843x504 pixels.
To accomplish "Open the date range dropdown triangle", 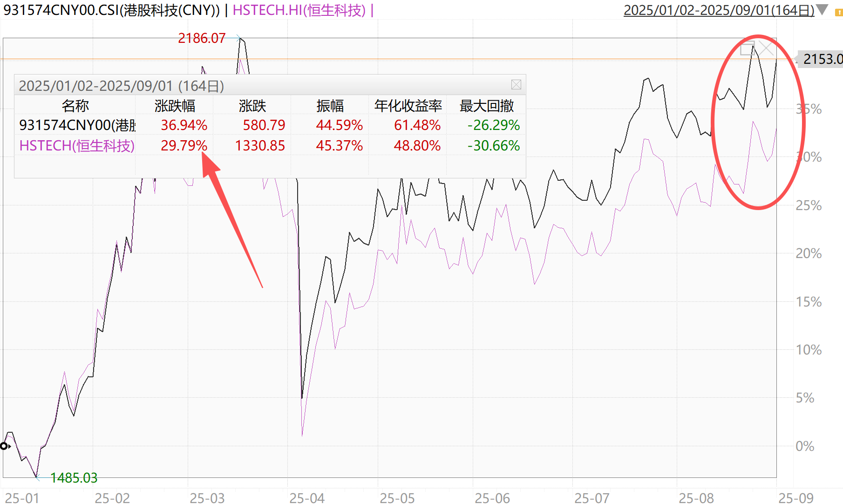I will pos(823,9).
